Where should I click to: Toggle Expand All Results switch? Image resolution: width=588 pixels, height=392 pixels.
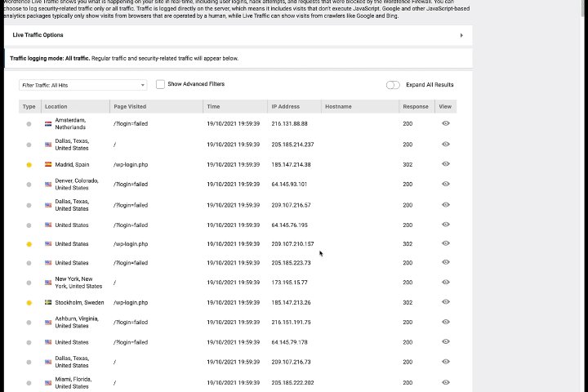coord(393,85)
